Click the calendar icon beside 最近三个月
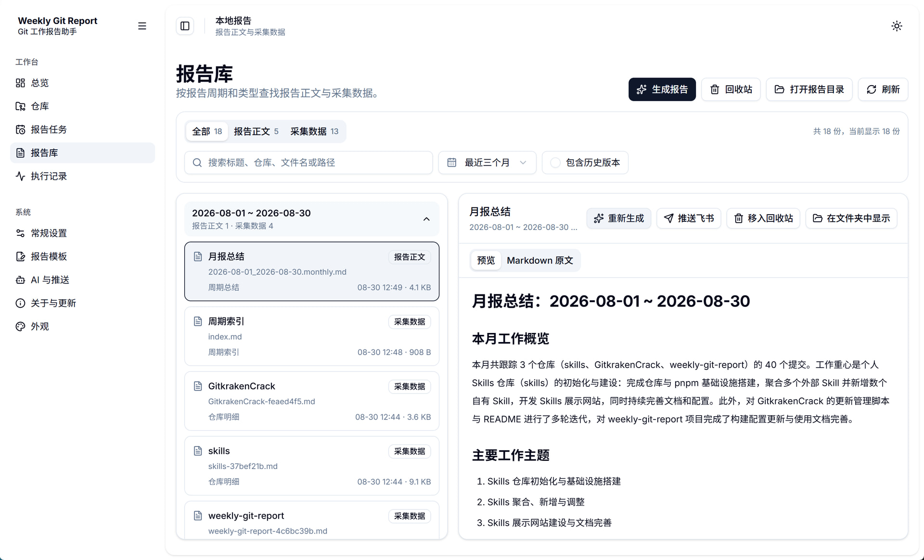The image size is (924, 560). tap(451, 163)
